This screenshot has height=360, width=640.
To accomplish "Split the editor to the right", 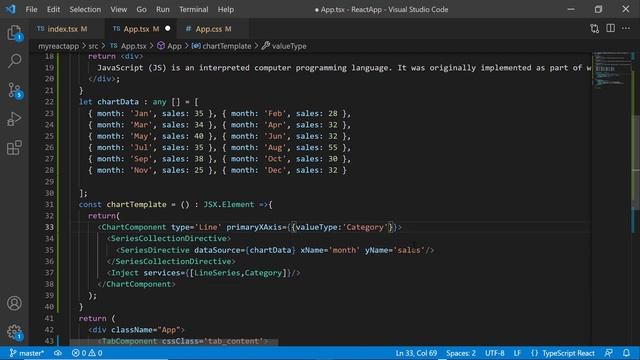I will tap(611, 28).
